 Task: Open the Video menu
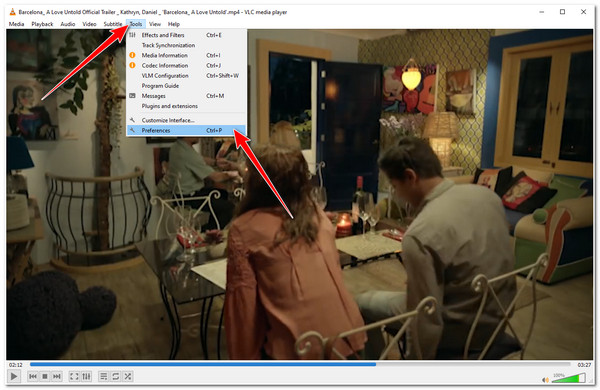tap(89, 24)
